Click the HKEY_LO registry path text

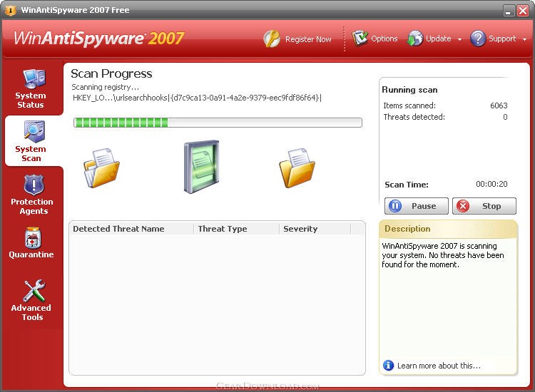tap(197, 98)
